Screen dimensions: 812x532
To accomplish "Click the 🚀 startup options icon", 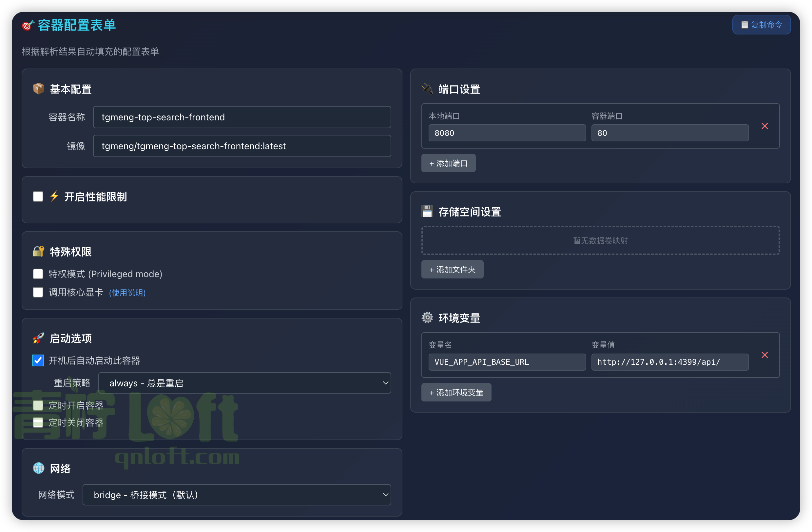I will [39, 338].
